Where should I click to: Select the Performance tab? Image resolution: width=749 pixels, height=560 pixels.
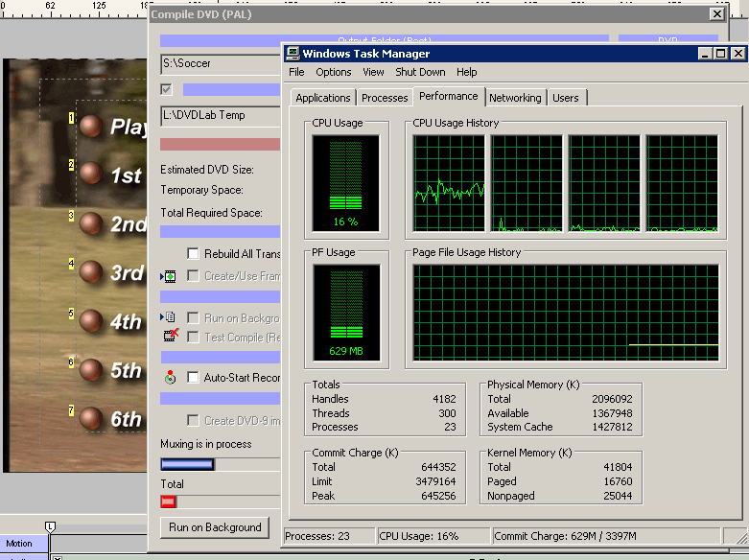coord(449,96)
